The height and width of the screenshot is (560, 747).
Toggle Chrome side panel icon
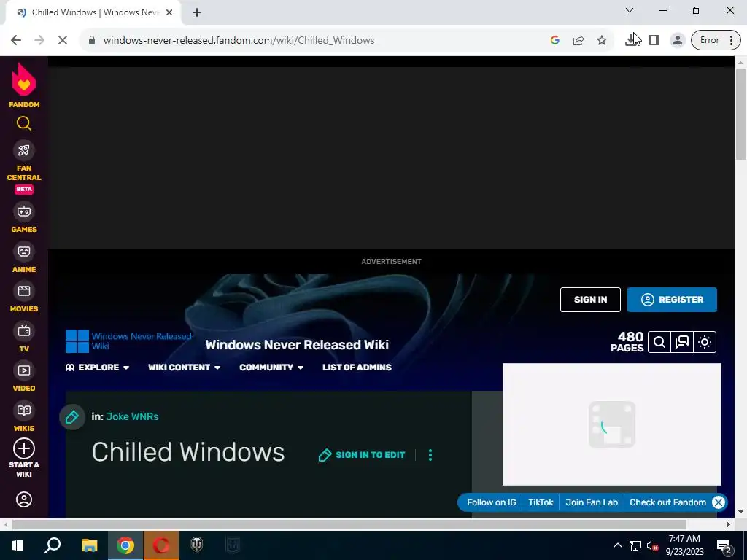[x=654, y=41]
